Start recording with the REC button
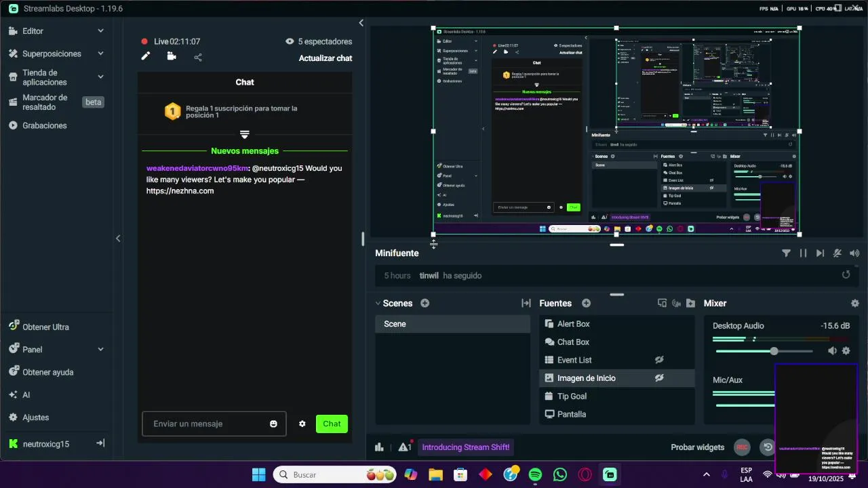This screenshot has height=488, width=868. 742,447
